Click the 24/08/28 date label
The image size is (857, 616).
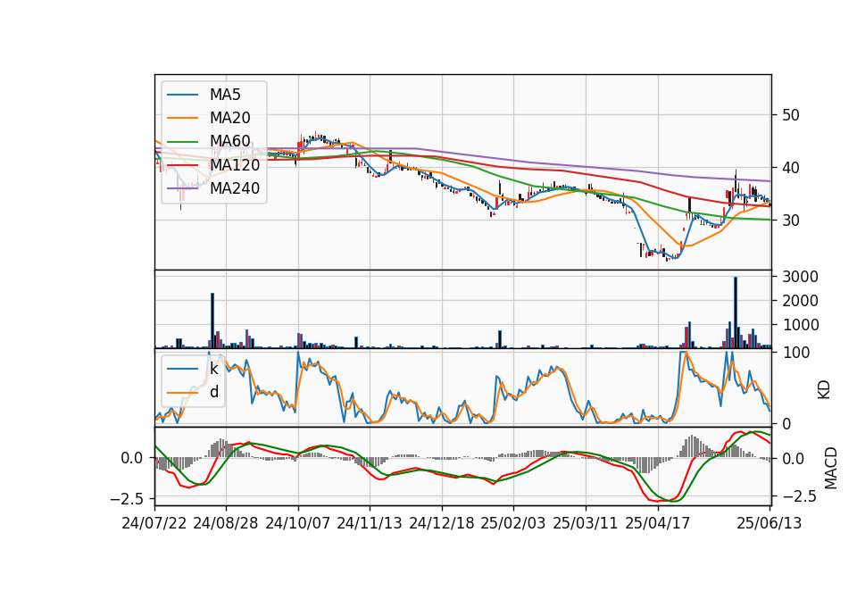click(226, 523)
